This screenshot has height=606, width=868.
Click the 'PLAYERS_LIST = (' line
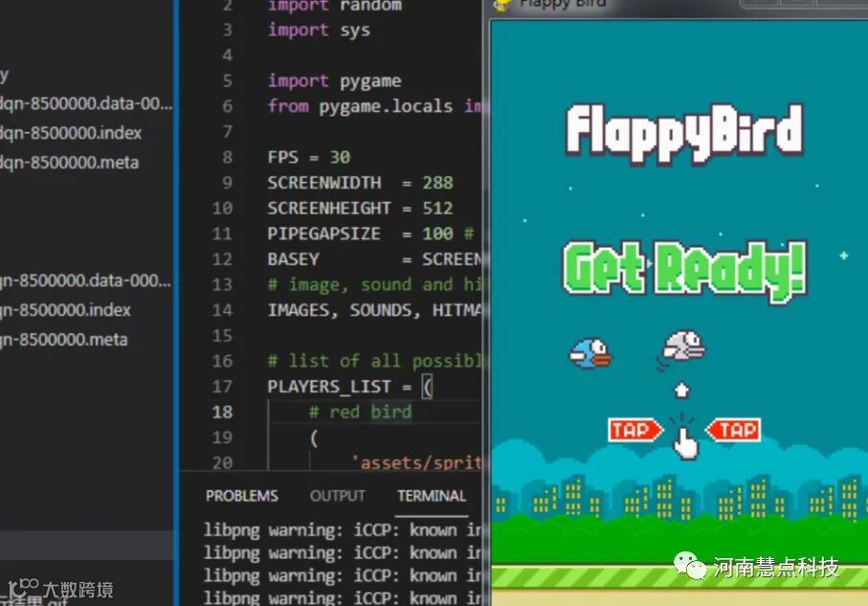coord(350,387)
